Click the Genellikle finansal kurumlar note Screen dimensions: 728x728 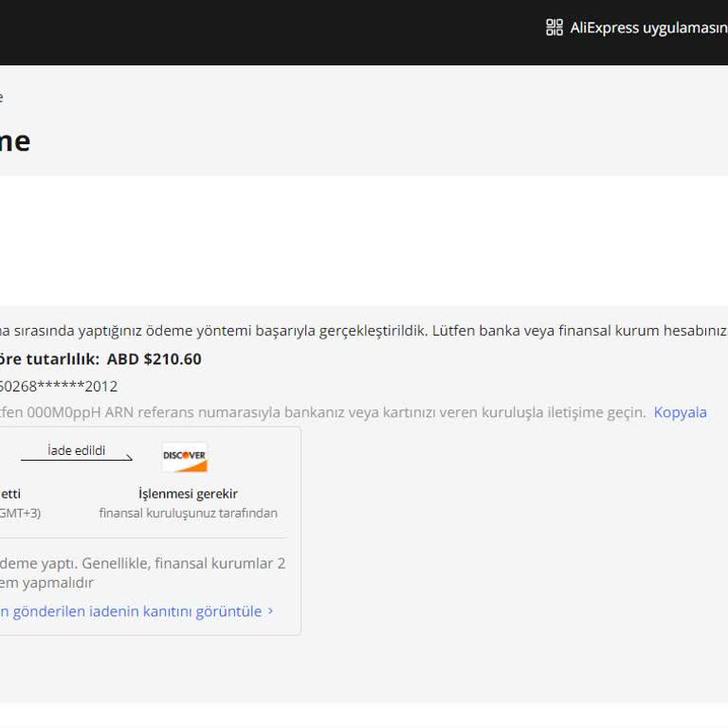[142, 573]
